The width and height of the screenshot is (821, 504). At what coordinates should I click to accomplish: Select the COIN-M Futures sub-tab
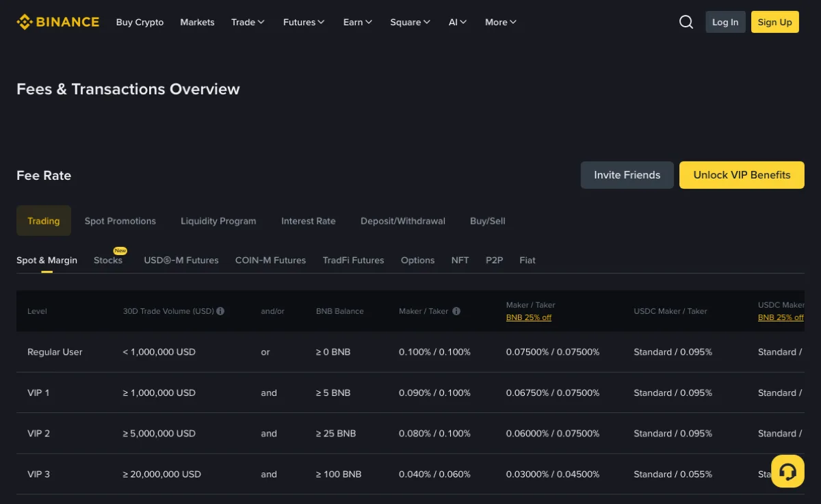pos(270,260)
